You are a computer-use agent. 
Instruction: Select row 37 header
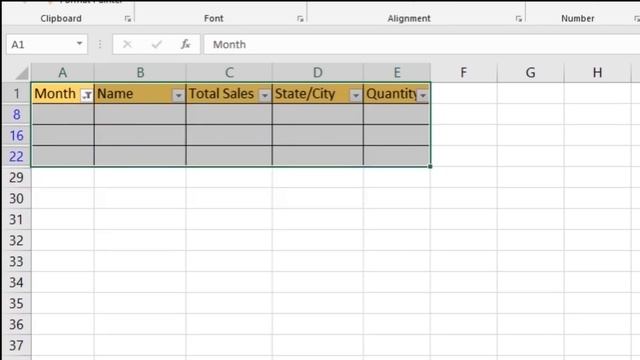pyautogui.click(x=16, y=345)
